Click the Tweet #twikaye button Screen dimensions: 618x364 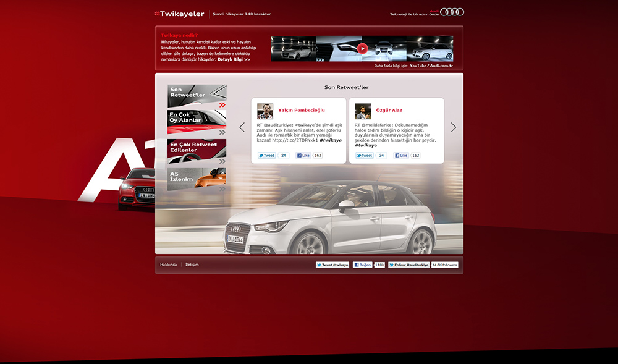click(332, 265)
